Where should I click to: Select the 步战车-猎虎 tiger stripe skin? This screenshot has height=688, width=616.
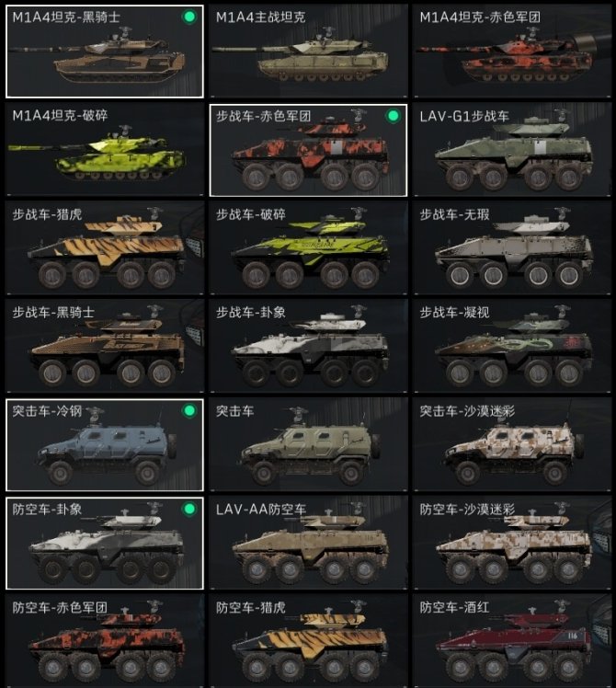(x=105, y=248)
